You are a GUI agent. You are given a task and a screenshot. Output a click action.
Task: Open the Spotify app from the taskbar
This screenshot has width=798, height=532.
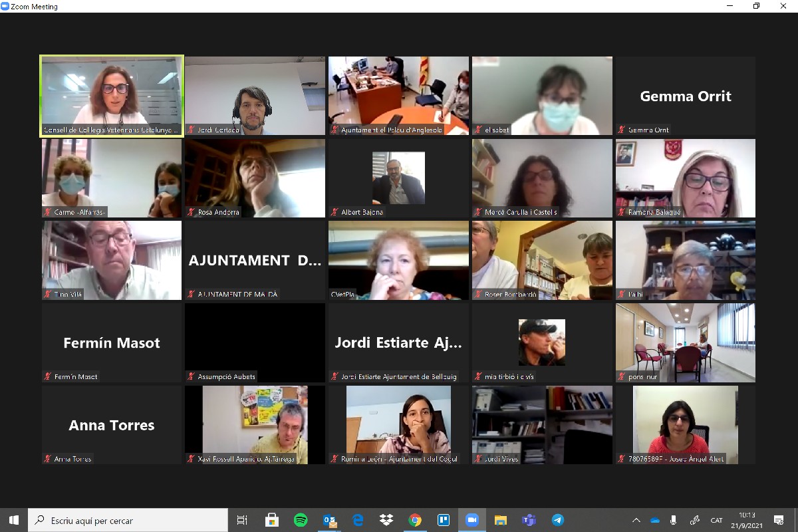click(301, 520)
